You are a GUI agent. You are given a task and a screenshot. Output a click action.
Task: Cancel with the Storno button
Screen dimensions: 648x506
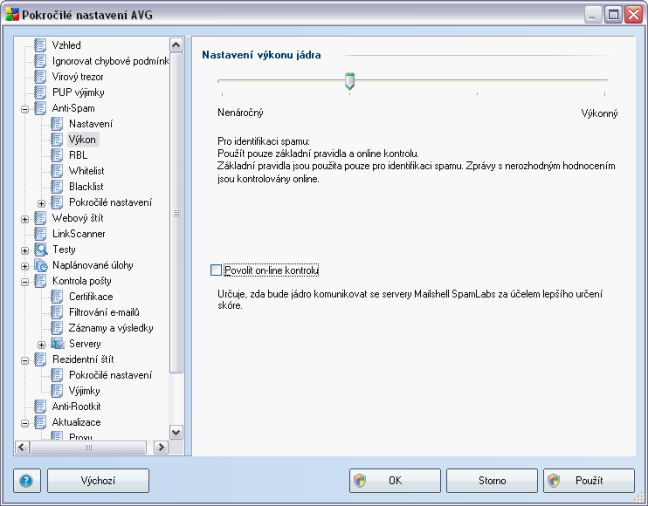point(492,480)
